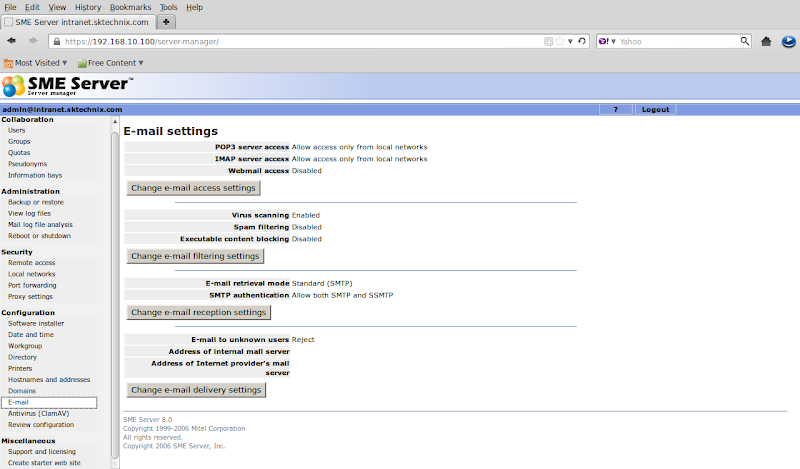Open the Groups page in the sidebar
The width and height of the screenshot is (800, 469).
(x=19, y=141)
